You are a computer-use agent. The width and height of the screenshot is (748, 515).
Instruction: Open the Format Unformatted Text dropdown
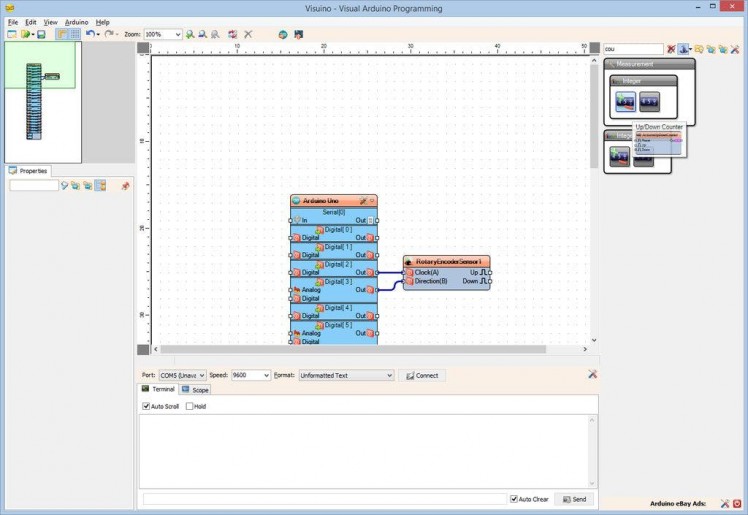click(x=389, y=376)
